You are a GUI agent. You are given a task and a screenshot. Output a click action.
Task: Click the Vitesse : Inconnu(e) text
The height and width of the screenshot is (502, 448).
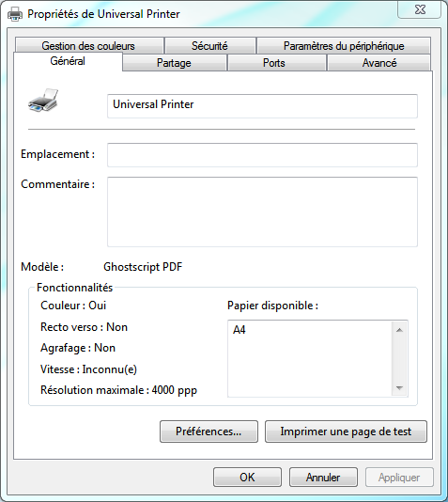tap(88, 369)
